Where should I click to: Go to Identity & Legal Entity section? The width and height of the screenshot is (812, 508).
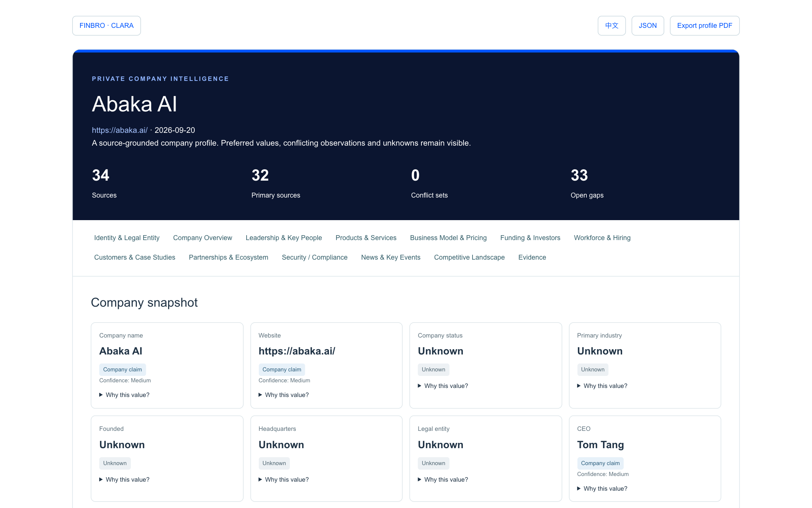coord(127,238)
